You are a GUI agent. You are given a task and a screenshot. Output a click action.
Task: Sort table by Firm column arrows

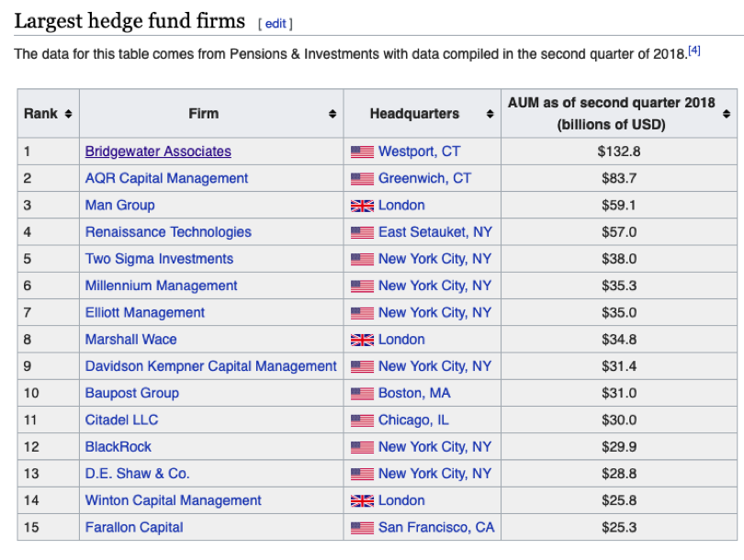coord(333,114)
